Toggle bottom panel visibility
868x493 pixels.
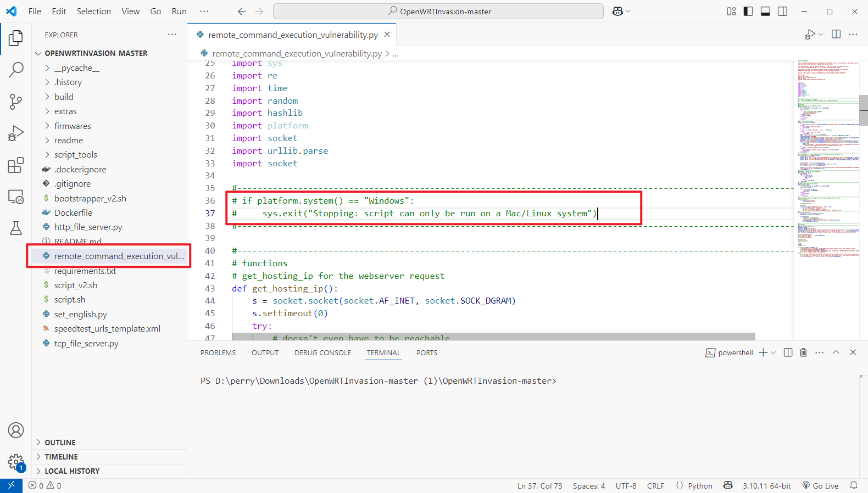pos(765,11)
